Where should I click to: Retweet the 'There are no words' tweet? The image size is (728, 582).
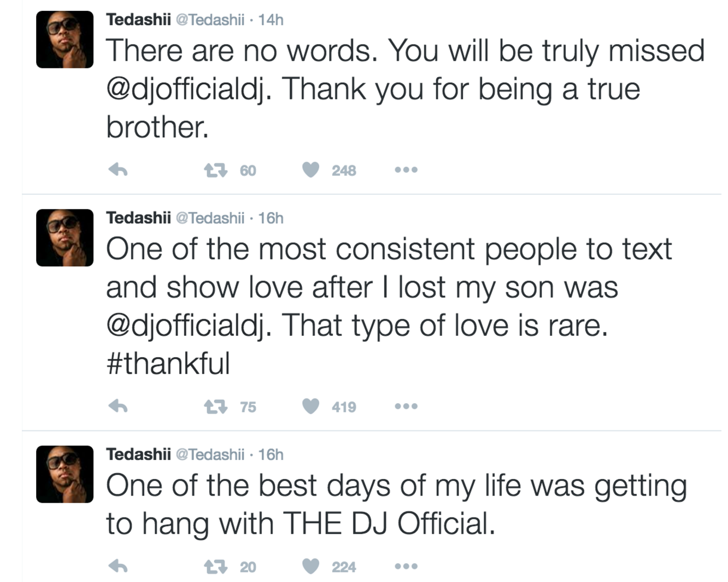[x=215, y=171]
